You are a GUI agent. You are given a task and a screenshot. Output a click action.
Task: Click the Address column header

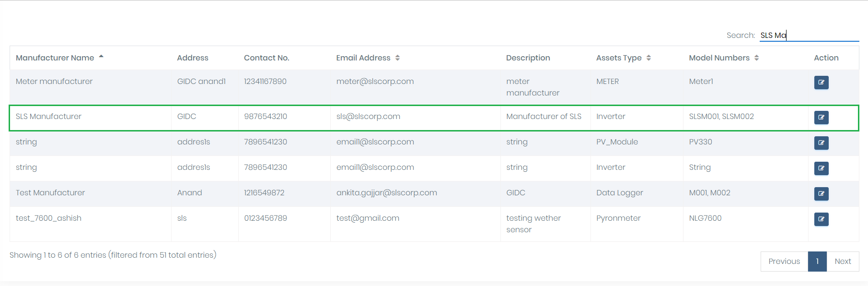(192, 58)
